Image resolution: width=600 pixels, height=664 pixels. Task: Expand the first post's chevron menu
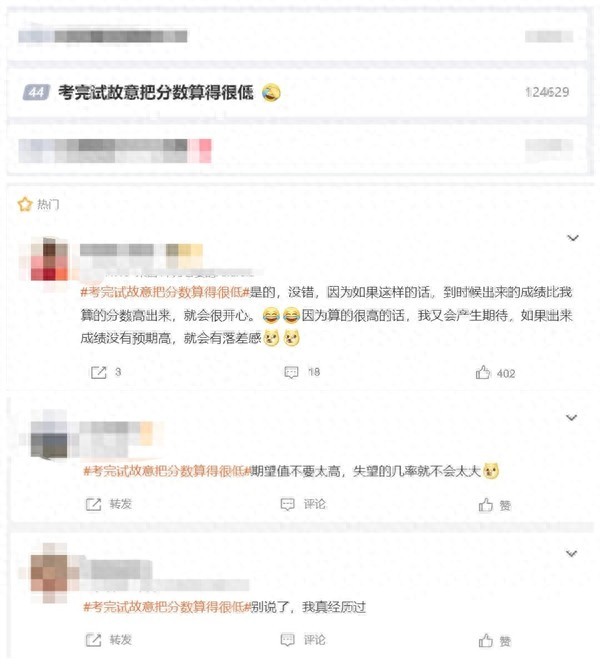[x=573, y=238]
